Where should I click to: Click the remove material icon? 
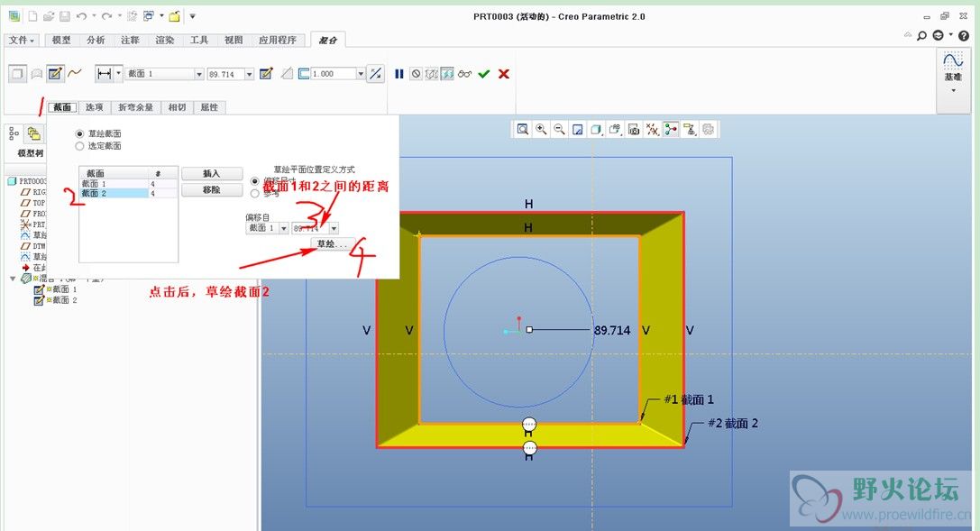287,74
